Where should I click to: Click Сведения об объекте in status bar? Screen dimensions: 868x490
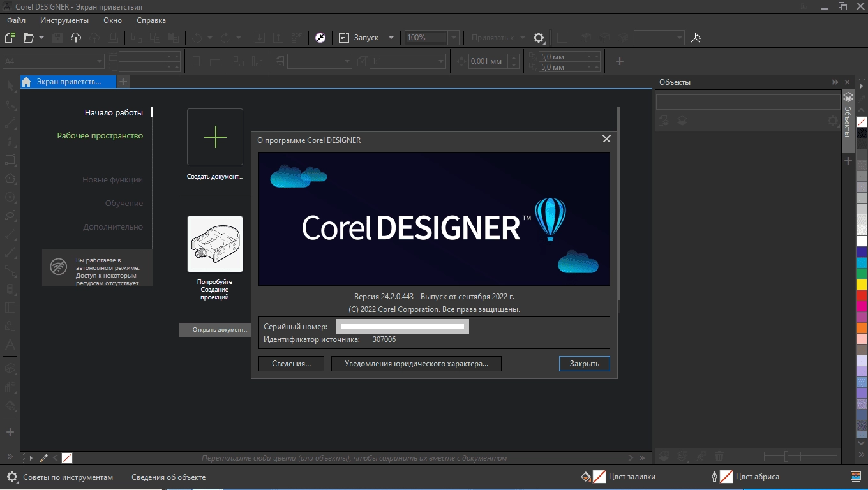tap(168, 477)
